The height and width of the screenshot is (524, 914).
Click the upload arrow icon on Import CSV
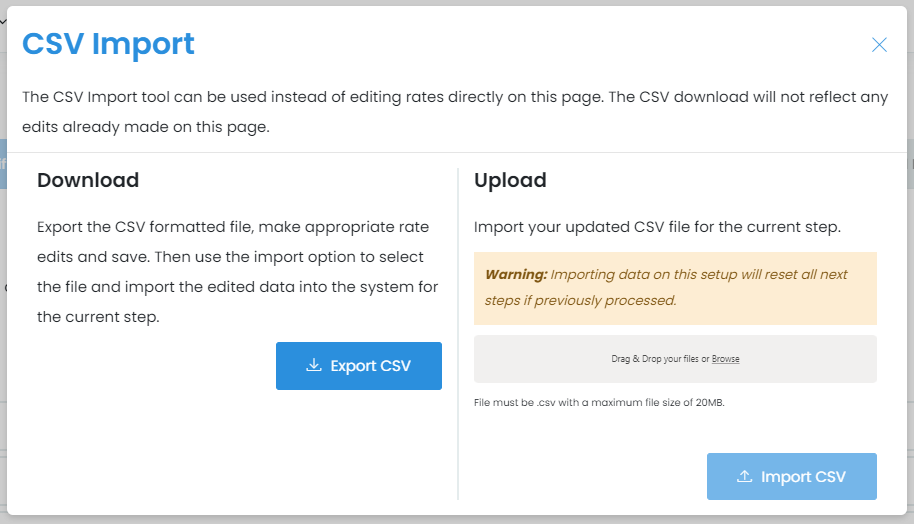click(x=744, y=477)
